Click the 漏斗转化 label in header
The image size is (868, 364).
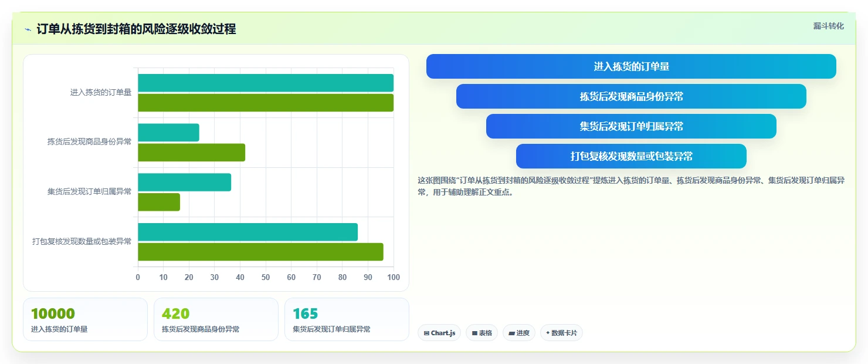829,26
